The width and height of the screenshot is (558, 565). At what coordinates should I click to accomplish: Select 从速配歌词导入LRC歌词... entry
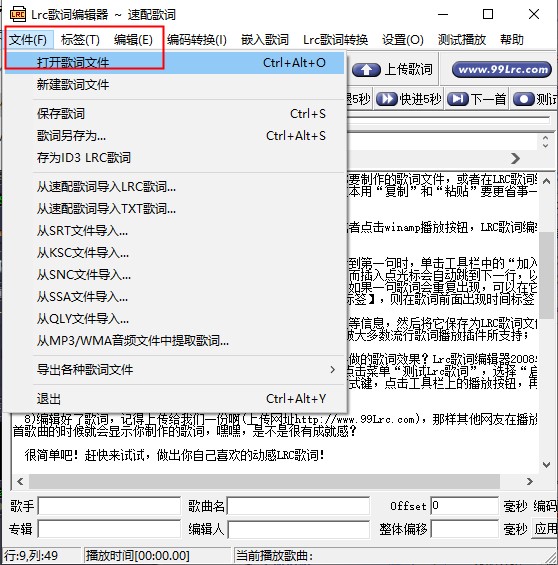click(174, 187)
